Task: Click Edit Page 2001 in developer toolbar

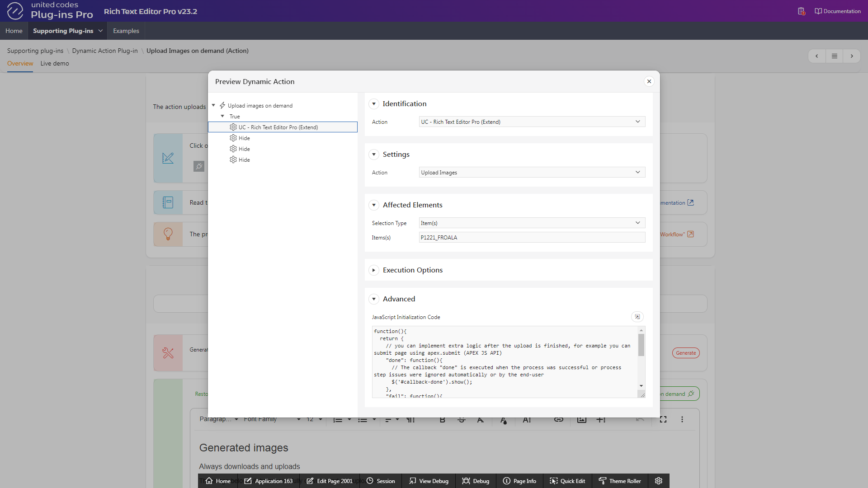Action: pyautogui.click(x=330, y=481)
